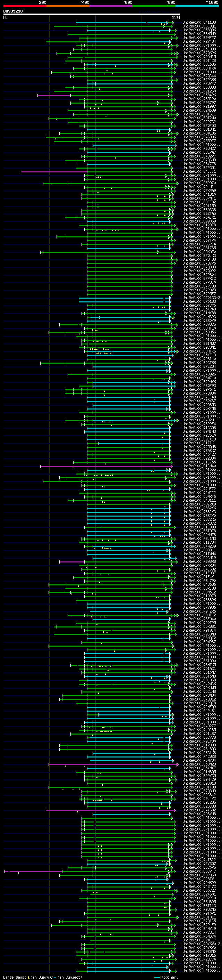Click the query end position 191
The height and width of the screenshot is (980, 222).
(x=175, y=17)
